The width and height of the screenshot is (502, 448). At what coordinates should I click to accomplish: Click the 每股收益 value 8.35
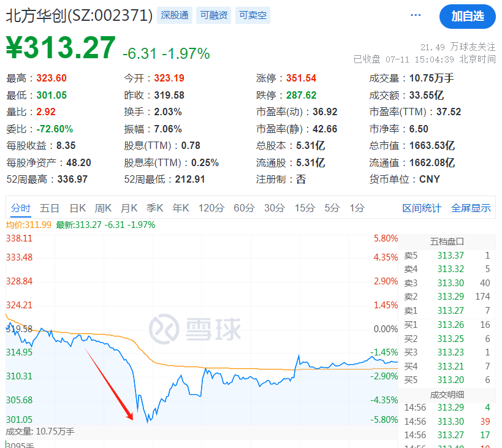66,146
